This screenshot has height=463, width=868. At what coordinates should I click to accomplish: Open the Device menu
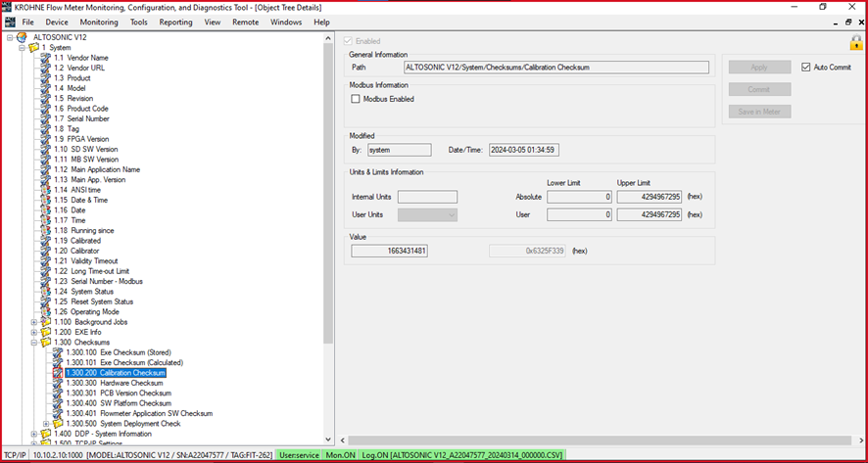click(57, 23)
